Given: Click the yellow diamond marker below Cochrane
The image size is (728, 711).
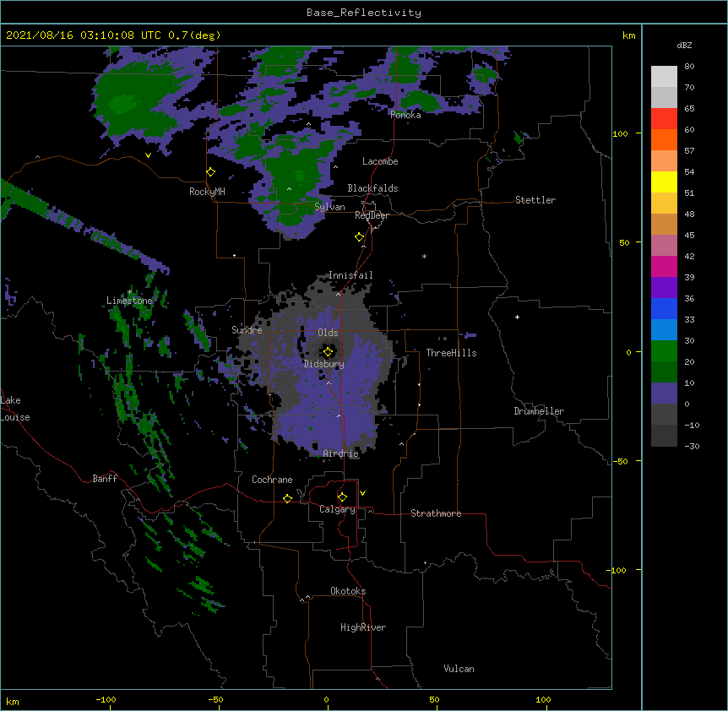Looking at the screenshot, I should (x=287, y=498).
